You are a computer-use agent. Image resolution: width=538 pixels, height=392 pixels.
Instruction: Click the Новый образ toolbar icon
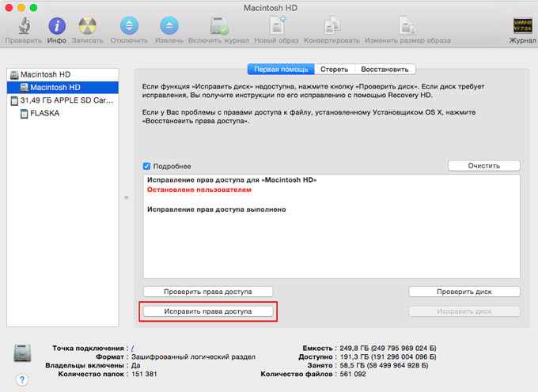(x=277, y=26)
